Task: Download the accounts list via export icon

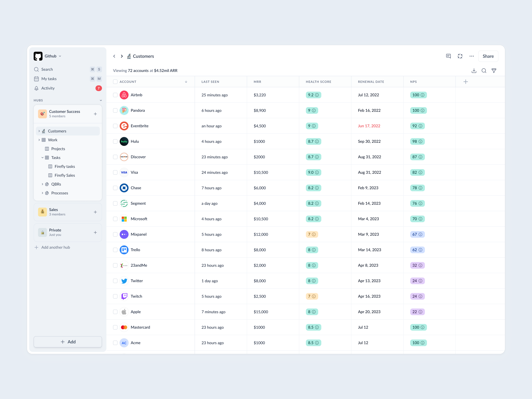Action: click(474, 71)
